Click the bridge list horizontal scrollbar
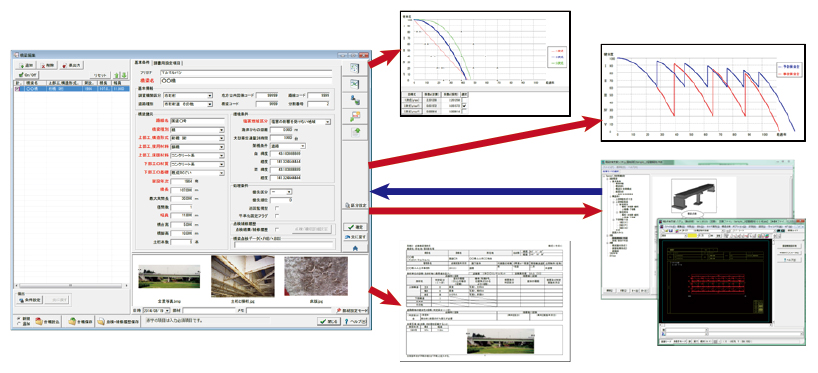 point(71,286)
